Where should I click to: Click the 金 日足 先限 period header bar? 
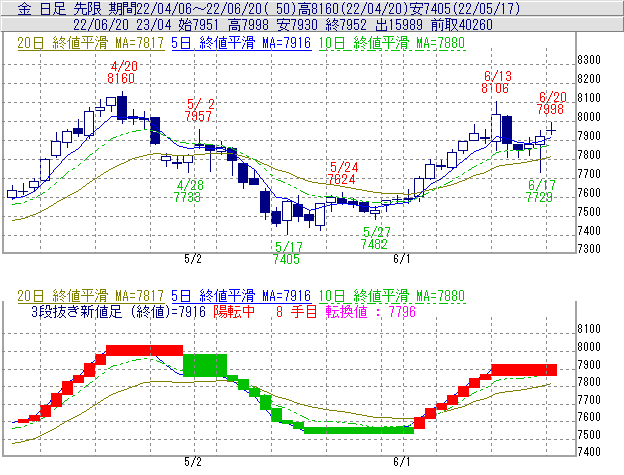click(312, 8)
